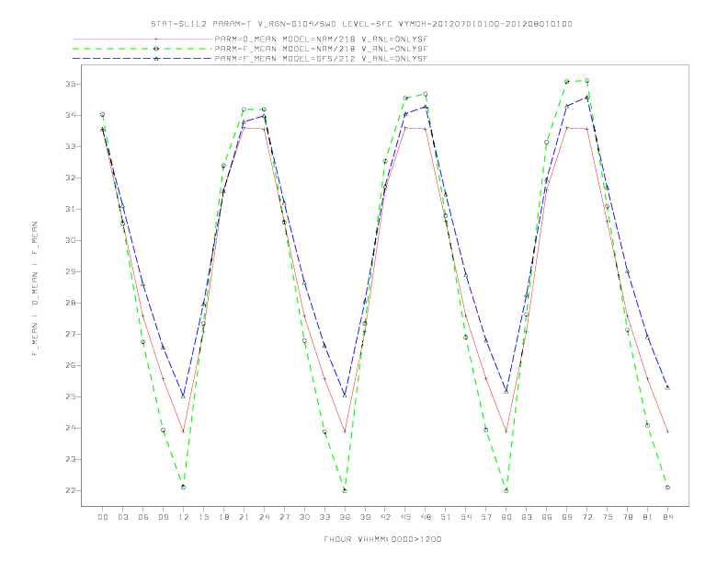Viewport: 728px width, 563px height.
Task: Click the y-axis tick label 34
Action: 70,115
